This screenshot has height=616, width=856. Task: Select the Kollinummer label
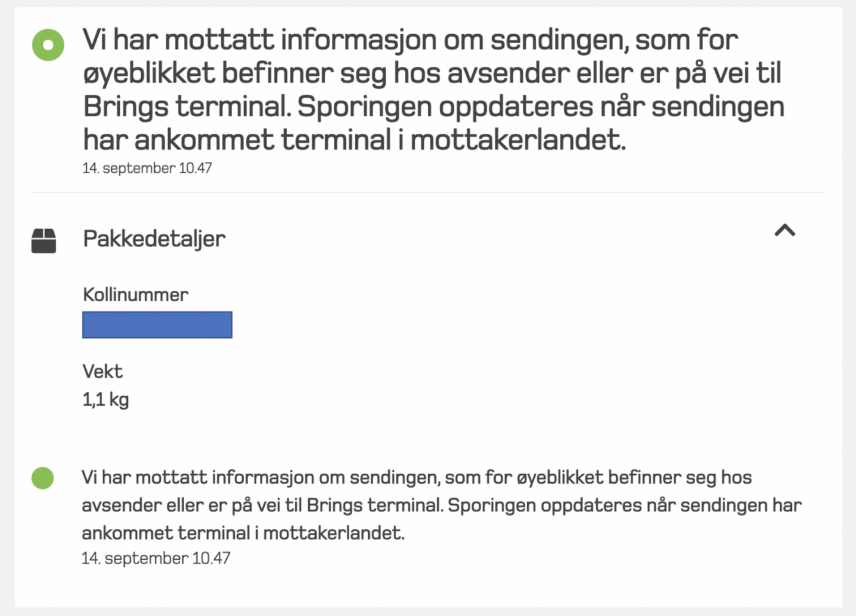click(x=135, y=295)
